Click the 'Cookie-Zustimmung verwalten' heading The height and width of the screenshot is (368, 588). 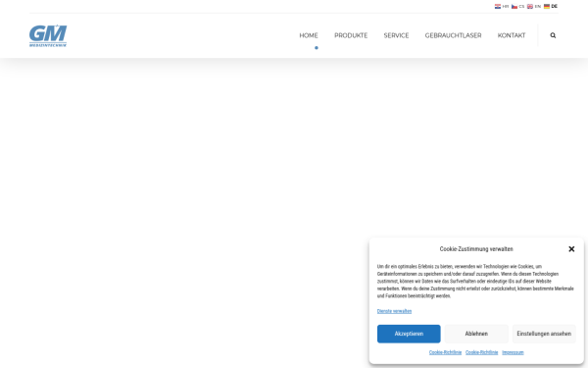click(x=476, y=249)
